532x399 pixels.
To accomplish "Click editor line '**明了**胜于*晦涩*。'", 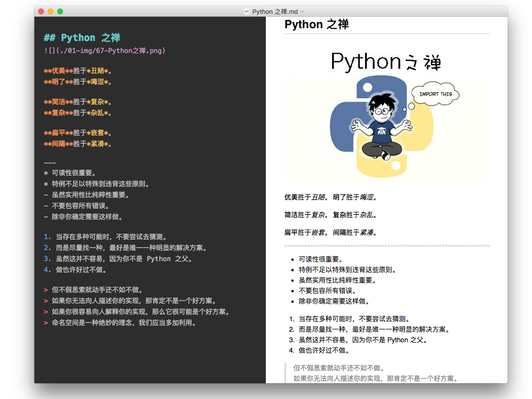I will (x=78, y=82).
